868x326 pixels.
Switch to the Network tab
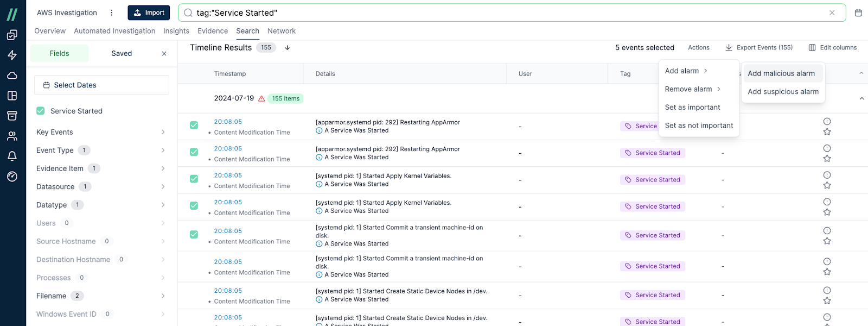click(282, 31)
